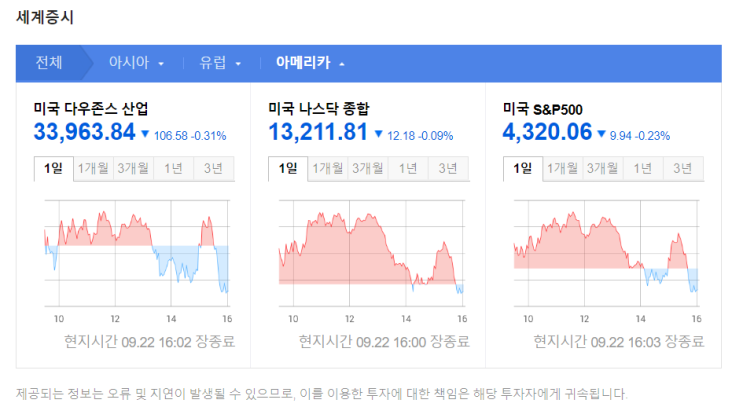
Task: Select 1개월 tab for 다우존스 chart
Action: [x=93, y=168]
